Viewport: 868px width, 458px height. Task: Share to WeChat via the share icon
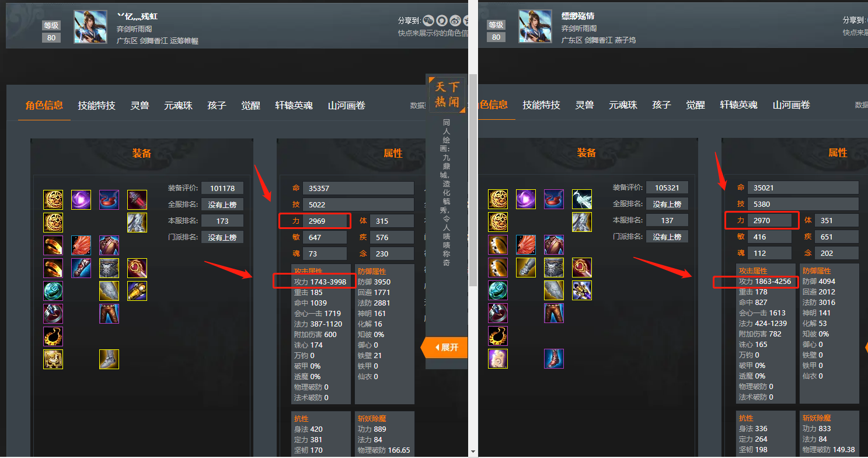428,20
